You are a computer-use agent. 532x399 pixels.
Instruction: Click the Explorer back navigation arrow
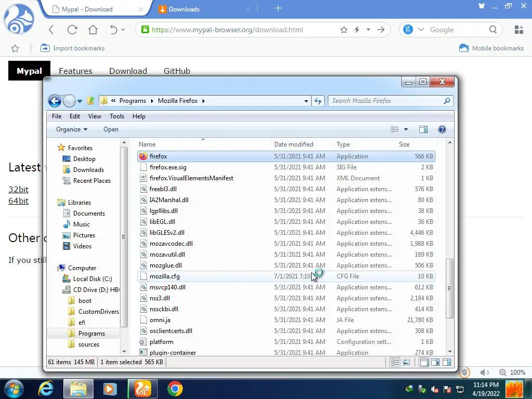[55, 101]
